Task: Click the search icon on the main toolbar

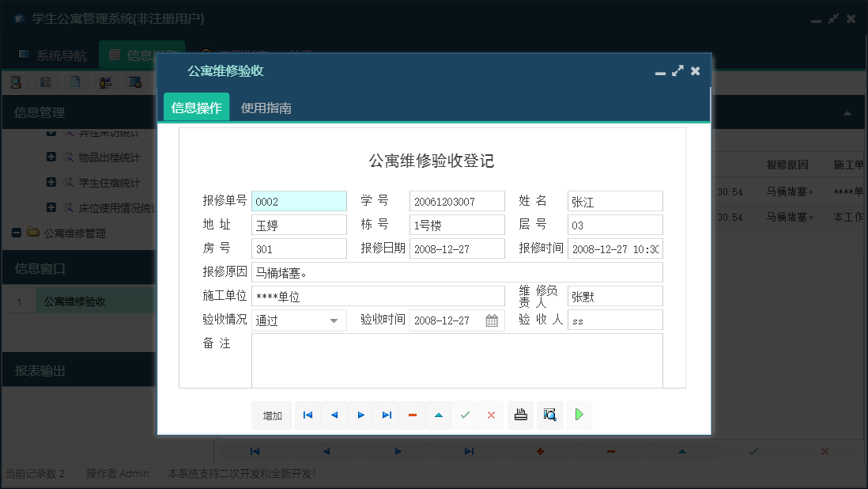Action: (15, 81)
